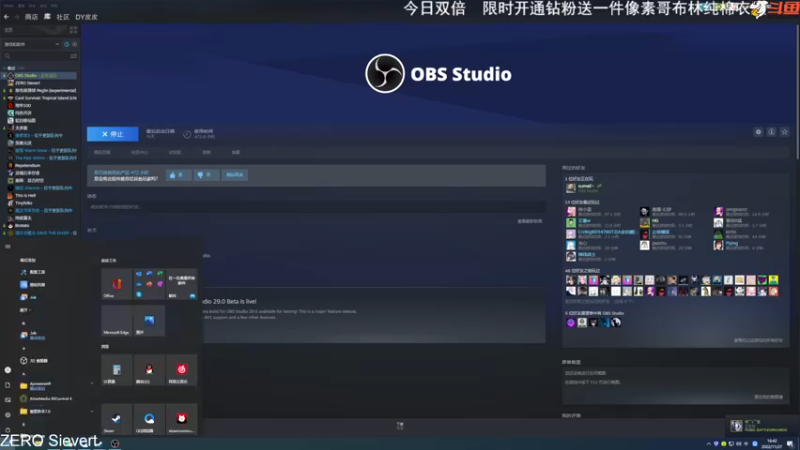The width and height of the screenshot is (800, 450).
Task: Click the ready-to-play icon beside the clock
Action: pos(74,44)
